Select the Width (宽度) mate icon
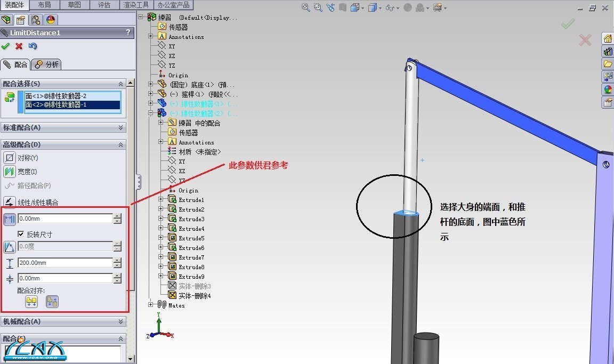Screen dimensions: 614x364 [10, 172]
